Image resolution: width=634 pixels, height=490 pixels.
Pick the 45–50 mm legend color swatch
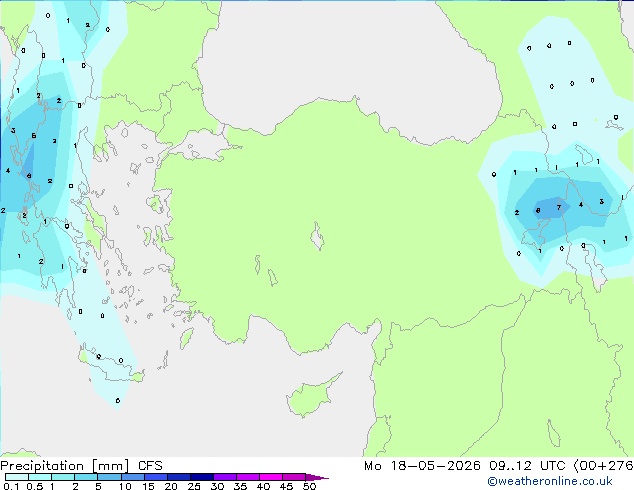(x=294, y=477)
